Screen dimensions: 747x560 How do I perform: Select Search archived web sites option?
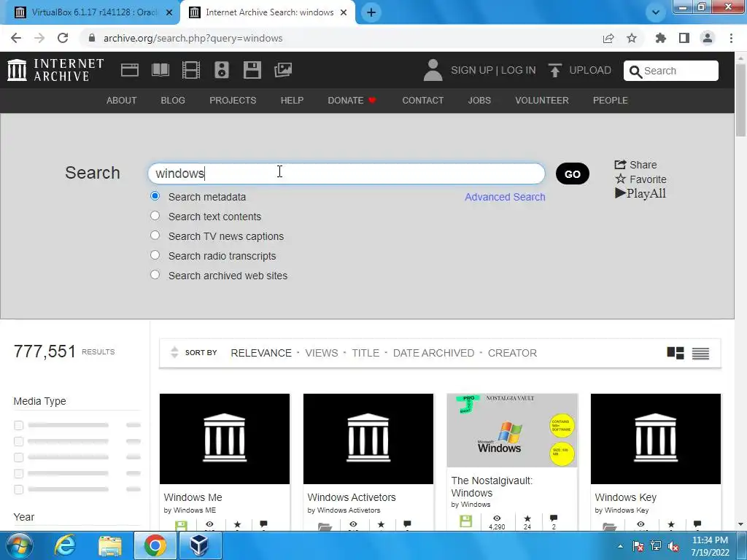[x=155, y=275]
